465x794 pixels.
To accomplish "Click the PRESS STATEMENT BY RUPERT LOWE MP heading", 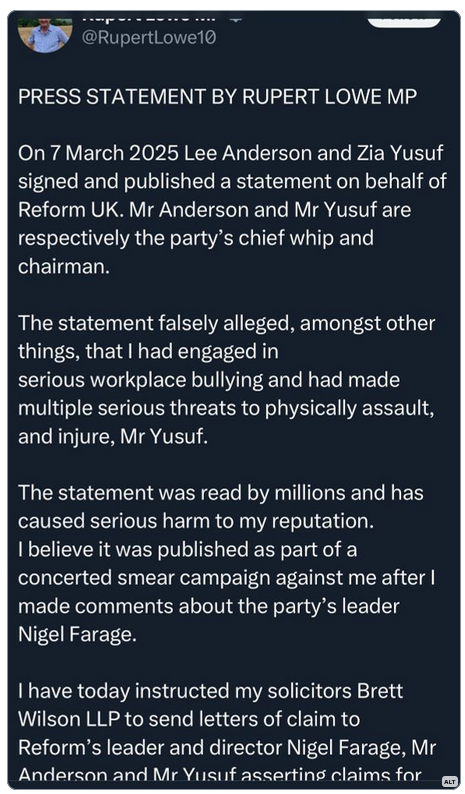I will [217, 96].
